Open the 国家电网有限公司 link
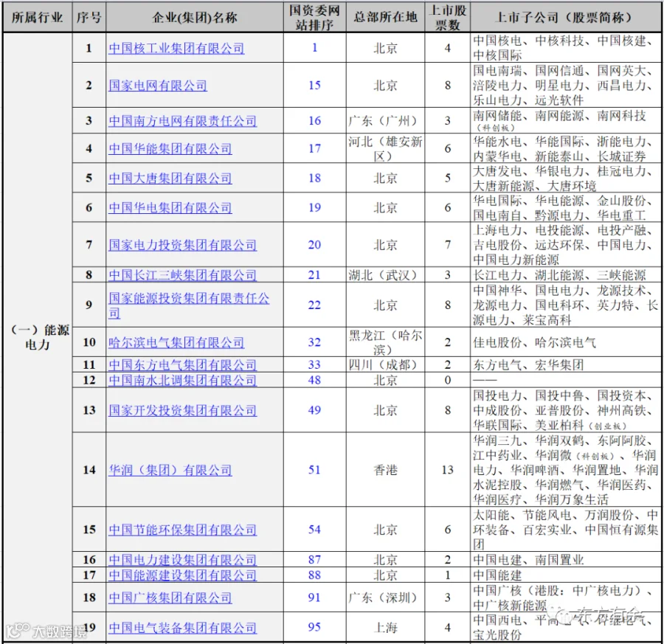Viewport: 664px width, 644px height. [158, 86]
